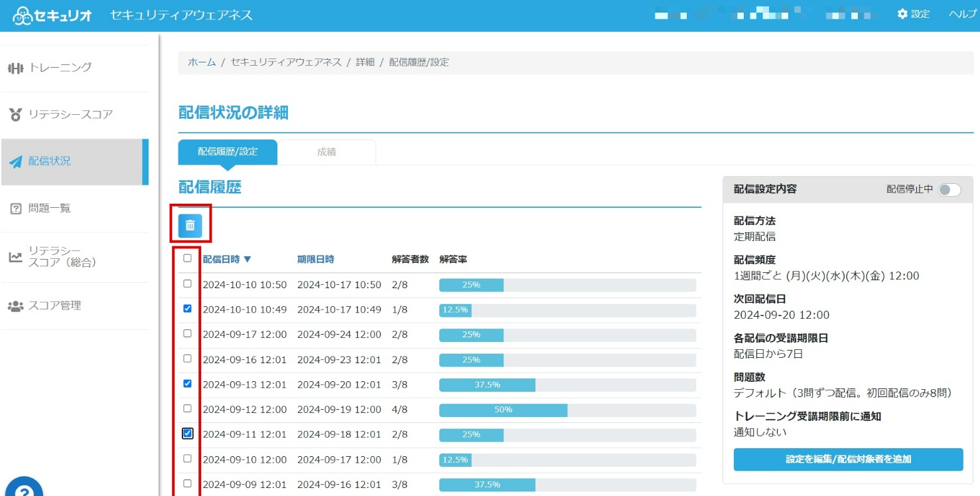Click the リテラシースコア medal icon
Screen dimensions: 980x496
tap(15, 114)
